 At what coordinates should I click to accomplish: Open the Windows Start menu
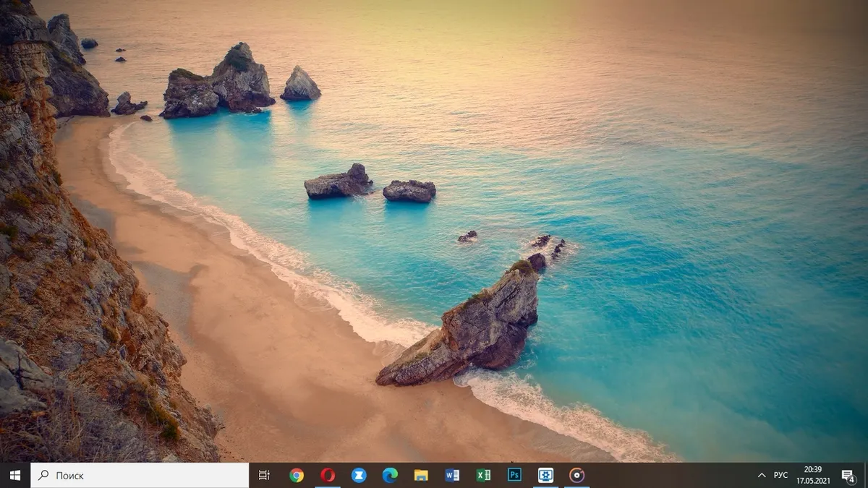[14, 475]
